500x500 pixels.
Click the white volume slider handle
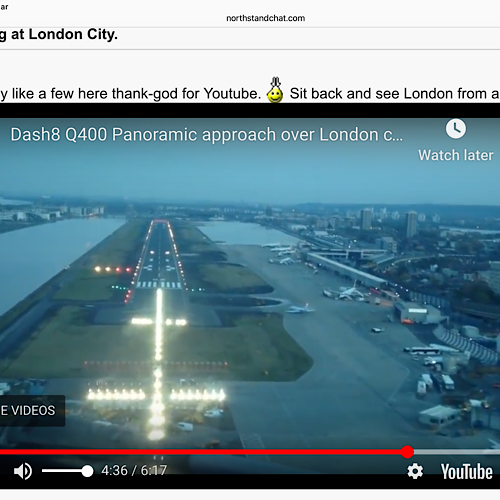click(87, 471)
